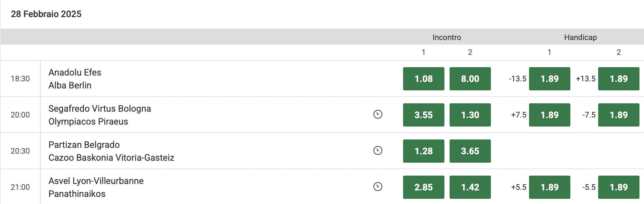Pick Asvel win odds 2.85

coord(423,187)
